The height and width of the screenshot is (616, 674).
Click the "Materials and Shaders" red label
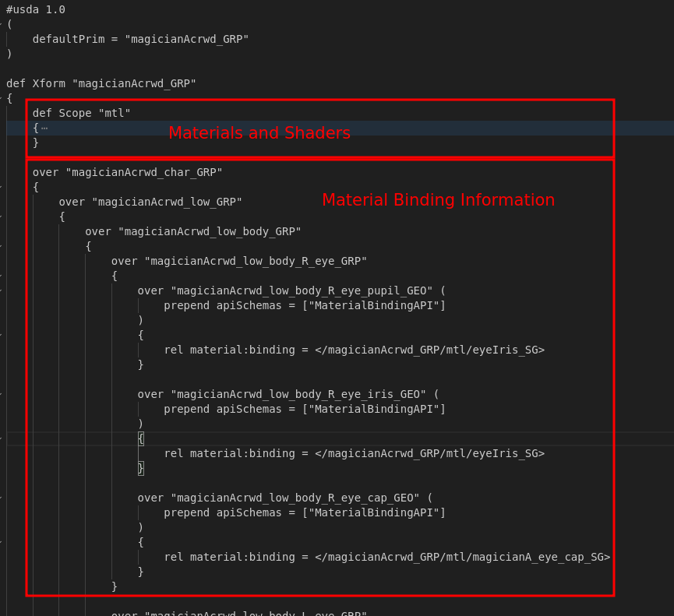[259, 133]
